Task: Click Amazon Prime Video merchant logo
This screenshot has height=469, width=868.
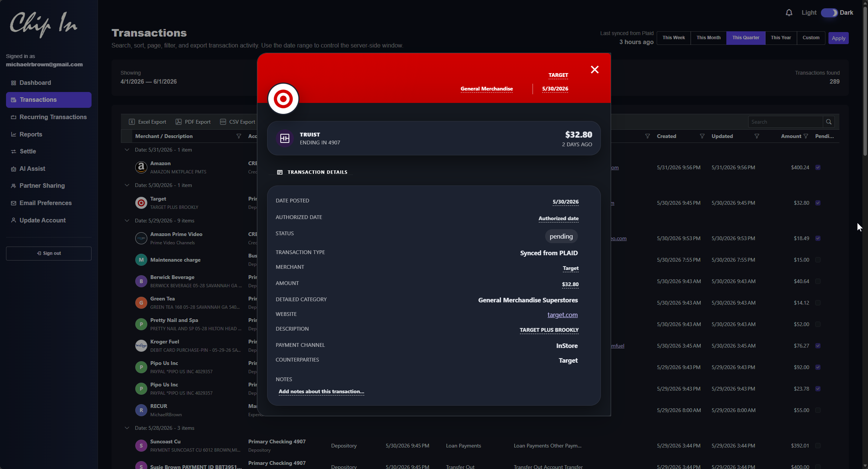Action: pyautogui.click(x=141, y=238)
